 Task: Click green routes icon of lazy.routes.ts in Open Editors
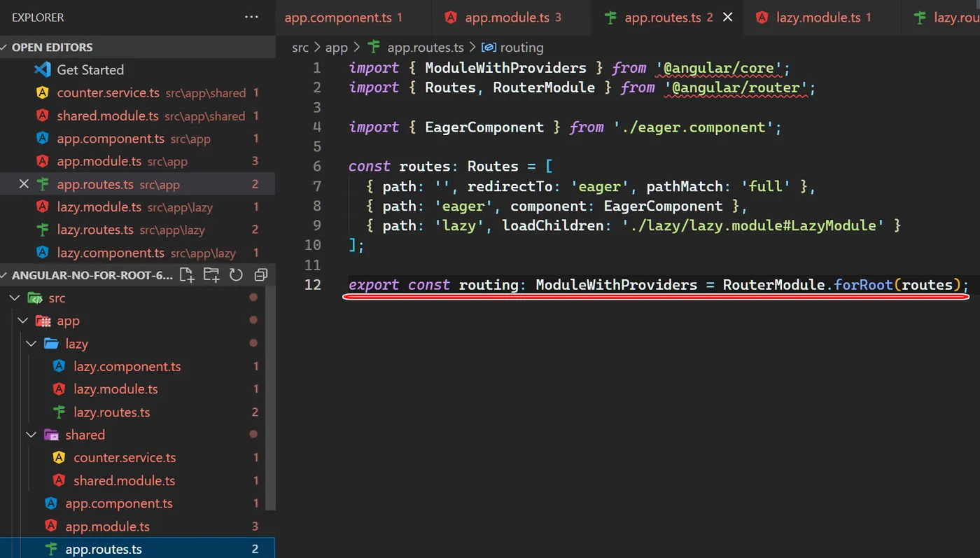click(42, 230)
